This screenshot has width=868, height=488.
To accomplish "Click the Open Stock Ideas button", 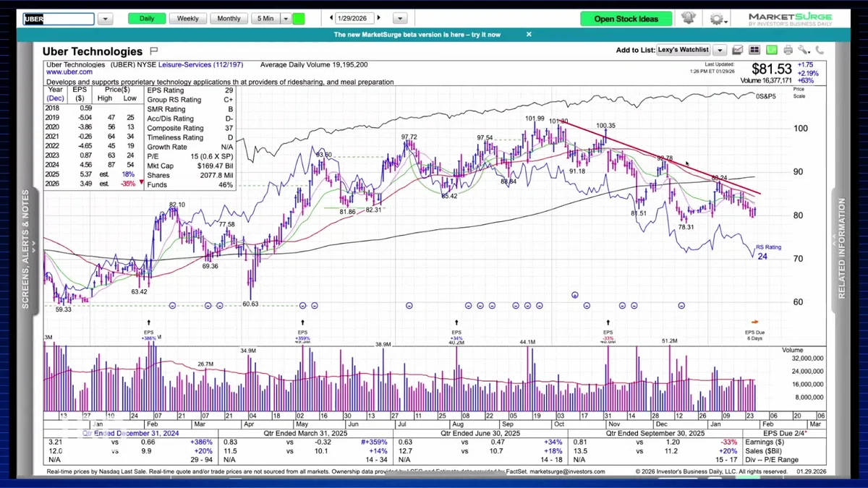I will [x=626, y=19].
